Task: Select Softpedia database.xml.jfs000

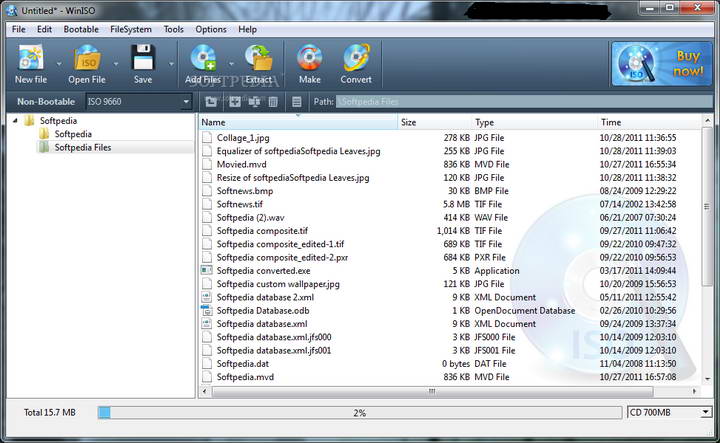Action: (274, 337)
